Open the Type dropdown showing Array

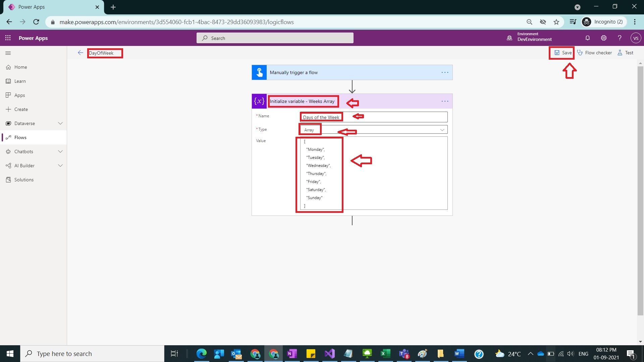[442, 129]
